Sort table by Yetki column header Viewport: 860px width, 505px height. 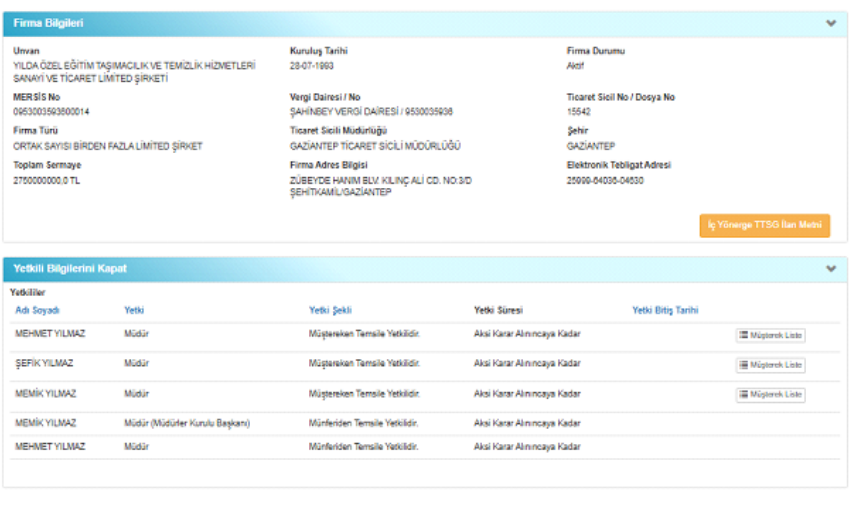click(x=134, y=310)
